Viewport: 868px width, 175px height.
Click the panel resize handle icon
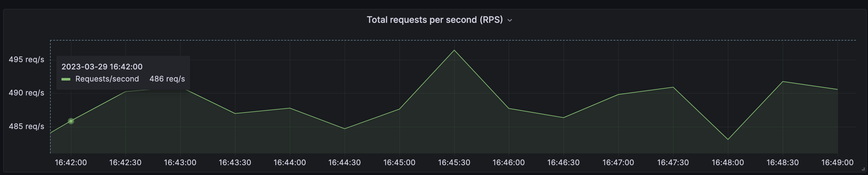pos(863,169)
